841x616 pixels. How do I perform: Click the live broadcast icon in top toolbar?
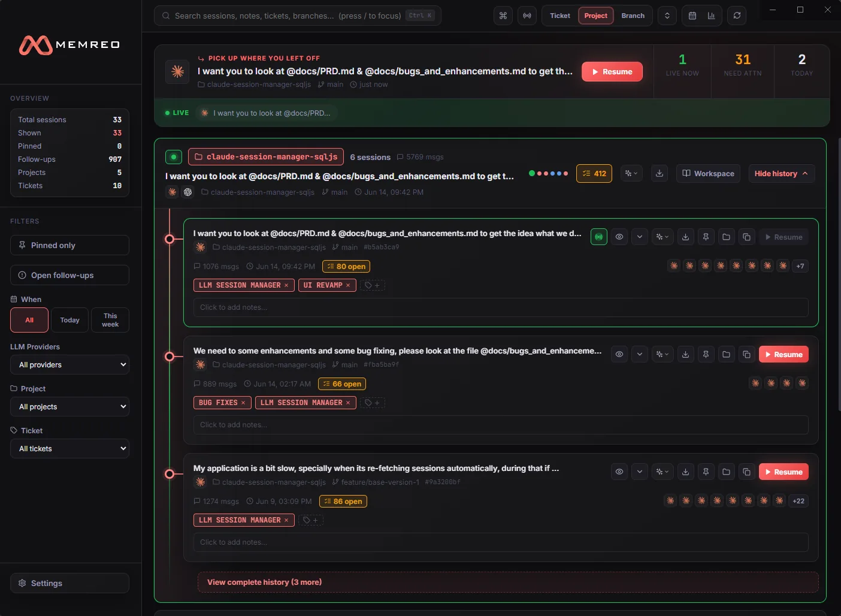527,16
